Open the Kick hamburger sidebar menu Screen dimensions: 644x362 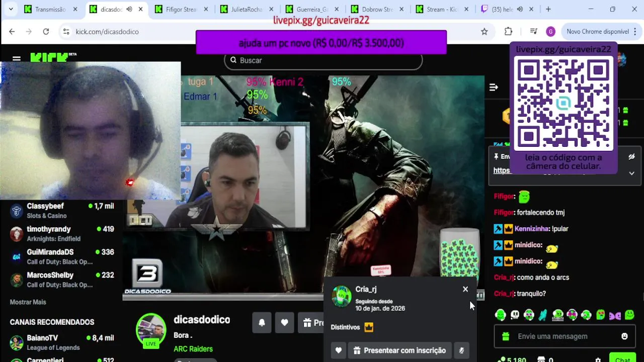(16, 58)
